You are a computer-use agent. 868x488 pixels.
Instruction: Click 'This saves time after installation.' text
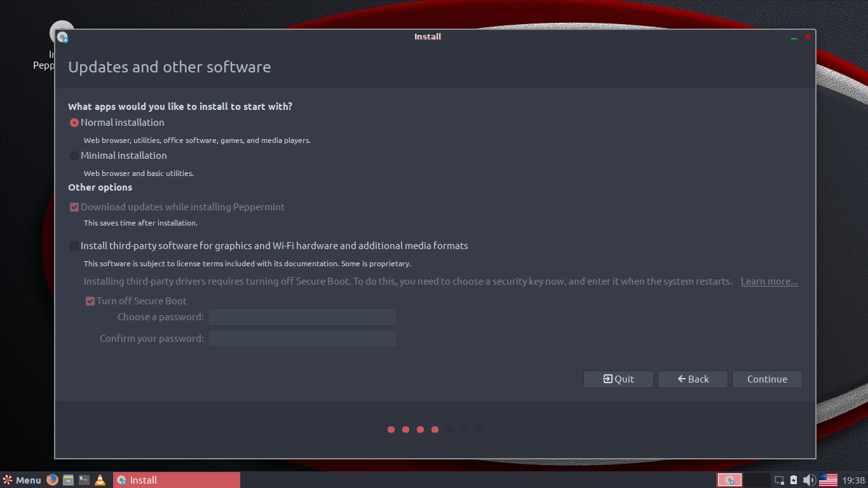click(x=141, y=223)
